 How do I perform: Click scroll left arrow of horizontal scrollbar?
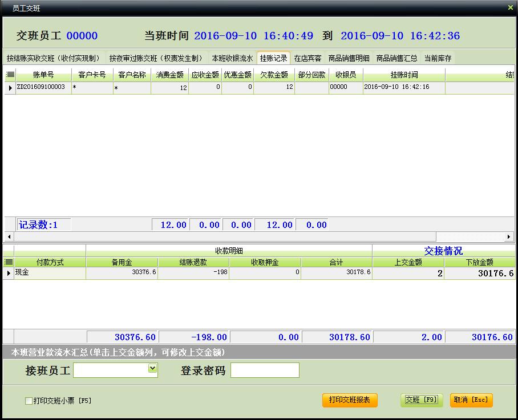coord(9,236)
